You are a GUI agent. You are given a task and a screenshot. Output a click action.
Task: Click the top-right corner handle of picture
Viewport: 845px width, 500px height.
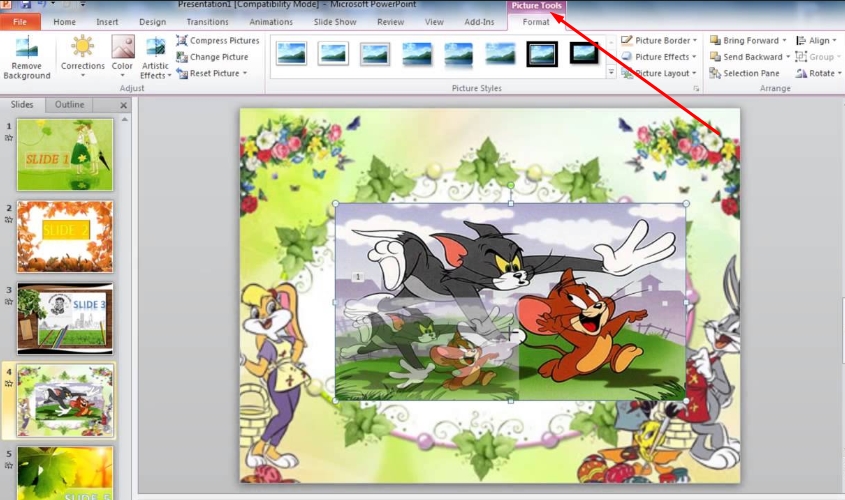686,204
